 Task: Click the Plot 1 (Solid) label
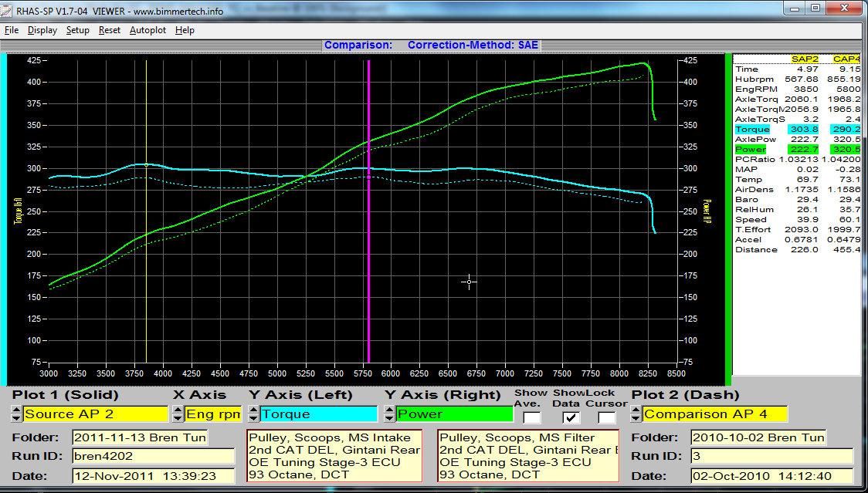[66, 395]
